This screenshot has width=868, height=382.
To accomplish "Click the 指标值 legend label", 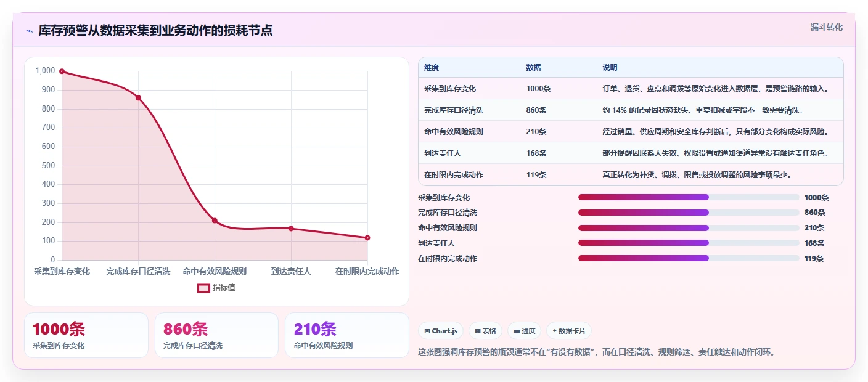I will pos(224,288).
